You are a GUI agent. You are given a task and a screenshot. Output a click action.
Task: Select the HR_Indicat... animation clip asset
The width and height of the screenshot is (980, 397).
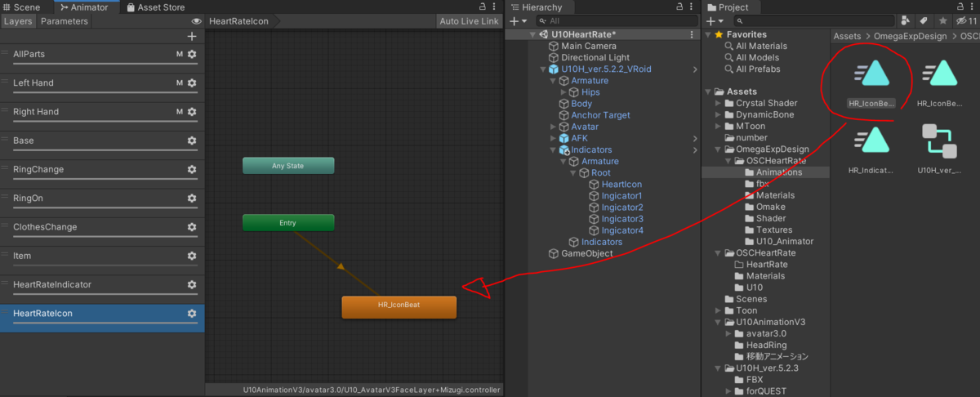tap(872, 140)
